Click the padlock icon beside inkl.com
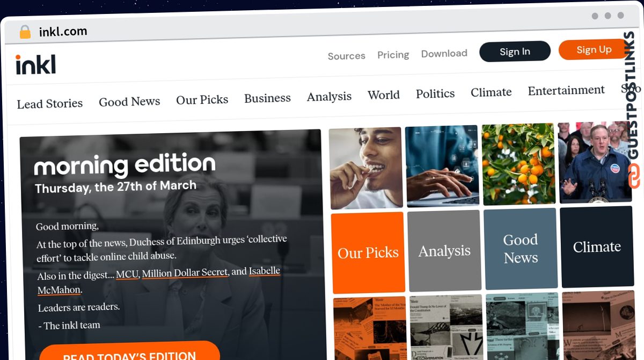This screenshot has width=644, height=360. (25, 32)
